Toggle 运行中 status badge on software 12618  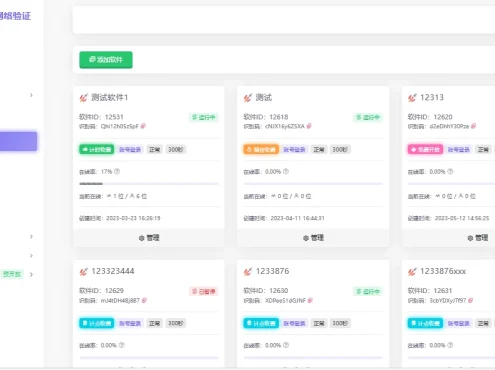368,117
